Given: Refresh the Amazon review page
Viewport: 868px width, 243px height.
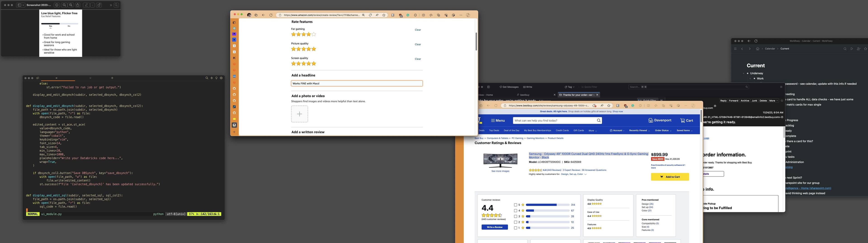Looking at the screenshot, I should [x=271, y=15].
